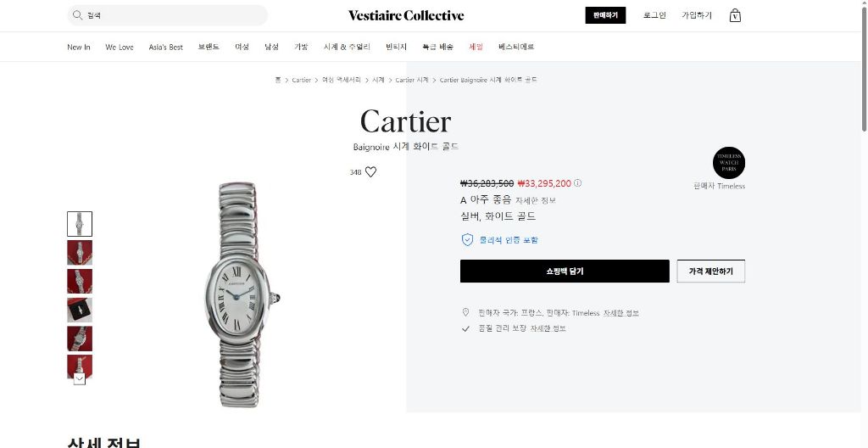This screenshot has width=868, height=448.
Task: Click the 가격 제안하기 button
Action: pyautogui.click(x=711, y=272)
